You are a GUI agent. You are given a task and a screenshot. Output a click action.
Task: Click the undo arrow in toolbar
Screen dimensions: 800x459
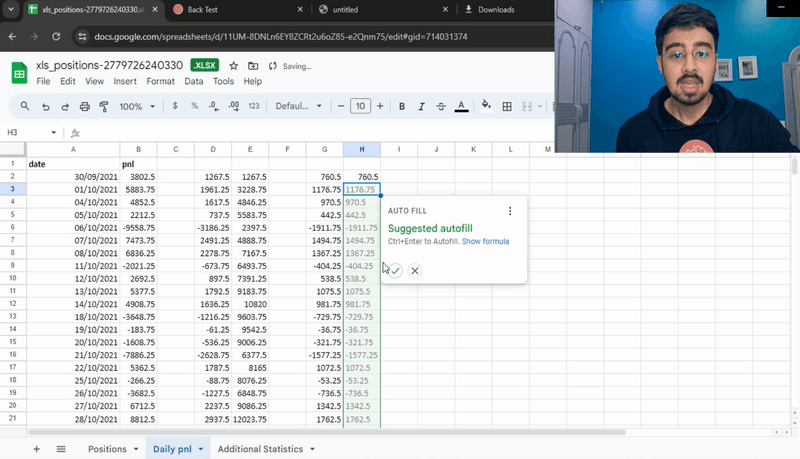pyautogui.click(x=45, y=106)
